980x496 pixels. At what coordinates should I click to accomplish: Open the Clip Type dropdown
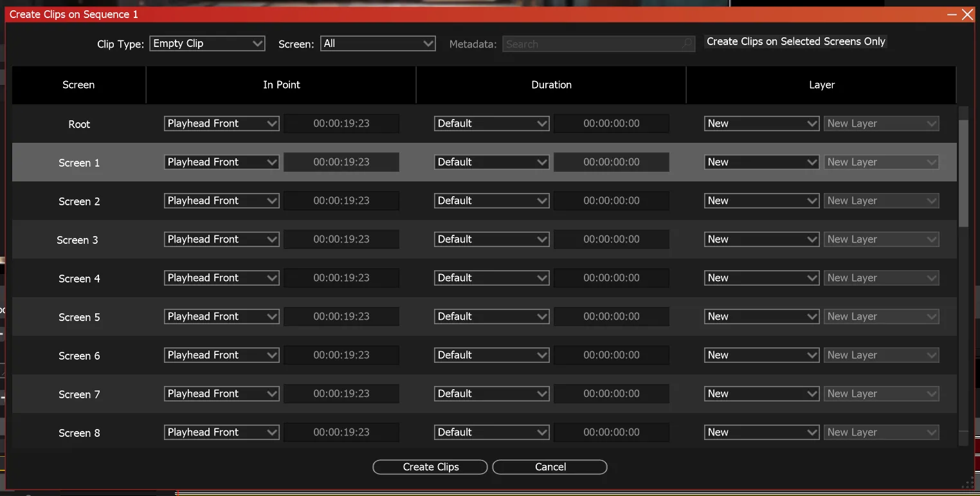coord(207,44)
